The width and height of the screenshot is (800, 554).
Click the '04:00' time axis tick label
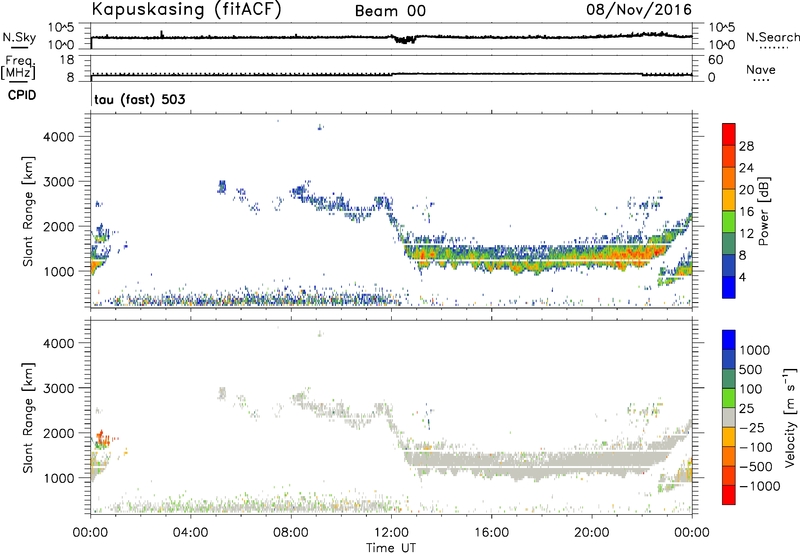[x=191, y=533]
